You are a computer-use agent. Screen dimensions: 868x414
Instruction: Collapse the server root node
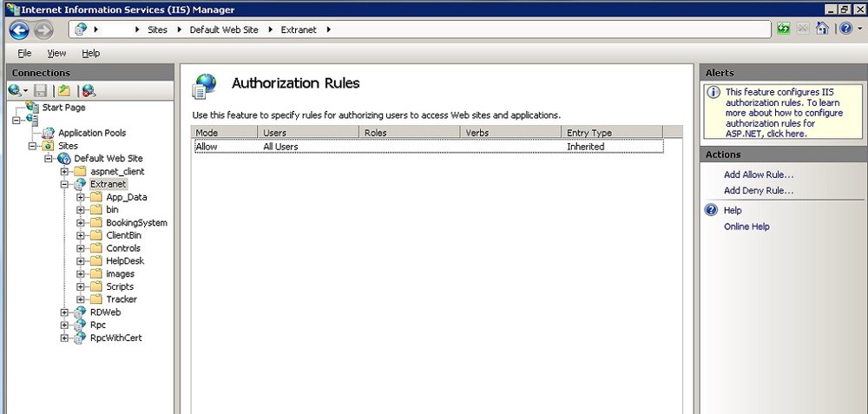[16, 120]
